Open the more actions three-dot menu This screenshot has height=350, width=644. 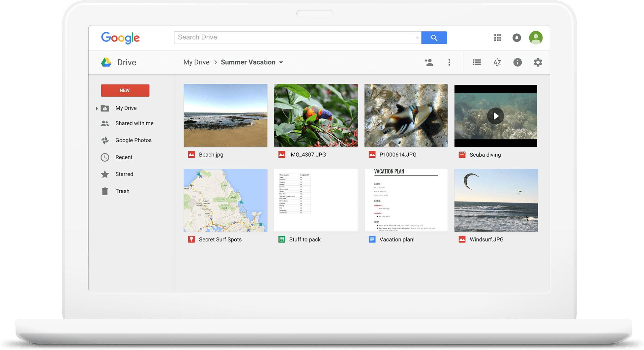point(449,62)
